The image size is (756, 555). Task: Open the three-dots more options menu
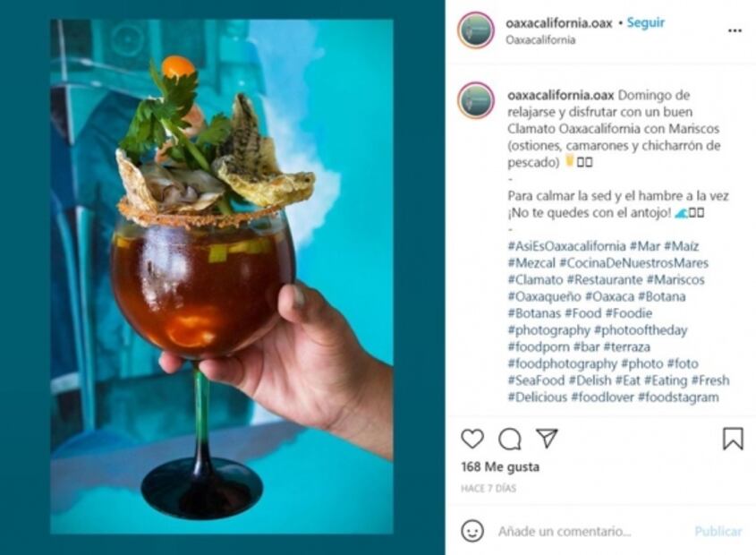(735, 31)
